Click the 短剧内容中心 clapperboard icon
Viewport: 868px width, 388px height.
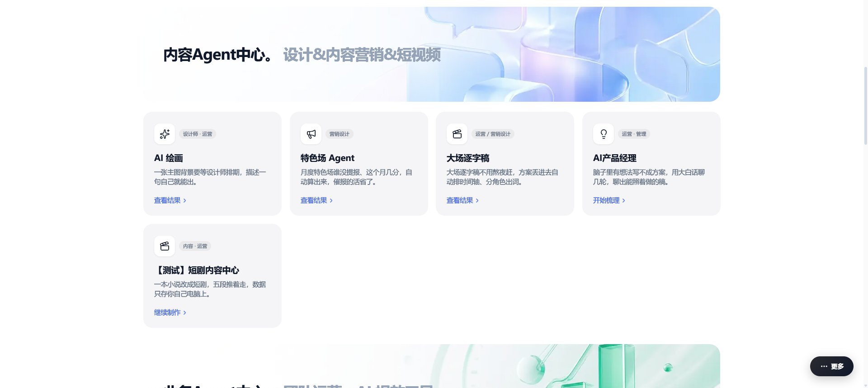click(x=165, y=246)
